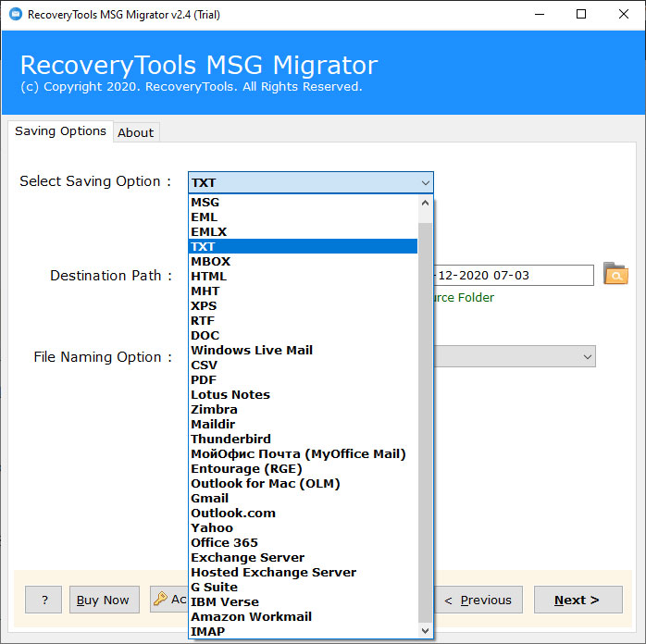Choose EMLX from the saving list
Viewport: 646px width, 644px height.
303,232
